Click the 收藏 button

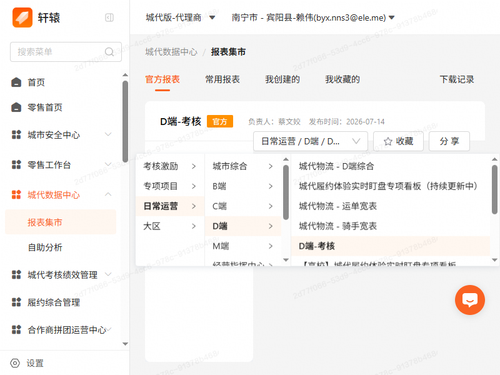(x=398, y=141)
